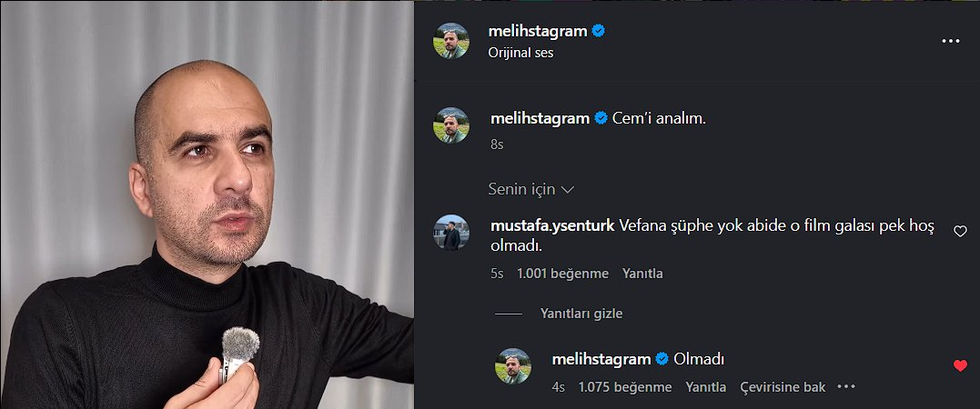View the "1.075 beğenme" likes on the reply
The width and height of the screenshot is (980, 409).
[x=625, y=387]
